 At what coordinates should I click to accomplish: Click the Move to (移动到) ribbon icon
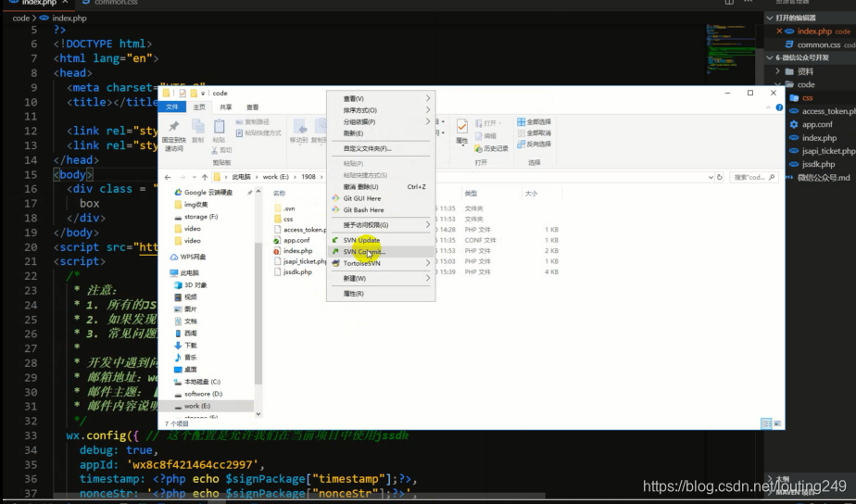tap(299, 128)
